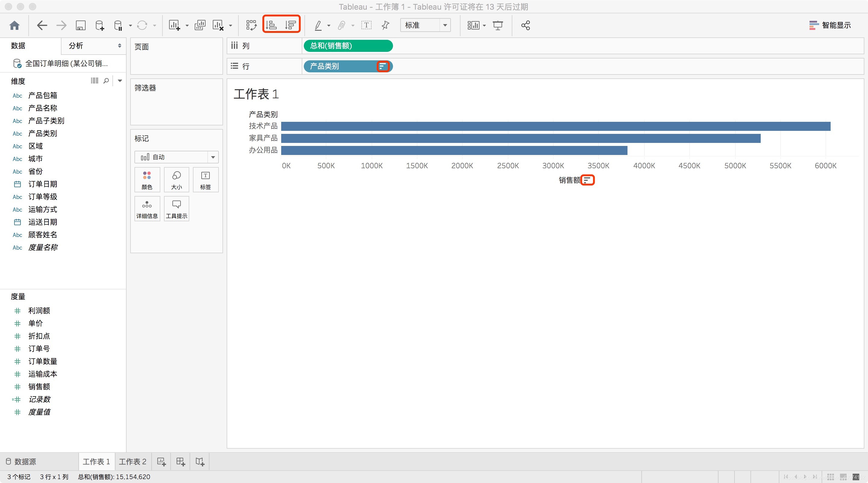Open the 数据源 tab
The width and height of the screenshot is (868, 483).
pyautogui.click(x=21, y=461)
